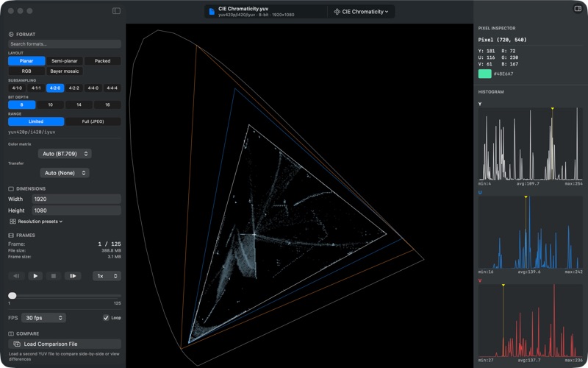The height and width of the screenshot is (368, 588).
Task: Click the CIE chromaticity diagram canvas
Action: click(x=299, y=195)
